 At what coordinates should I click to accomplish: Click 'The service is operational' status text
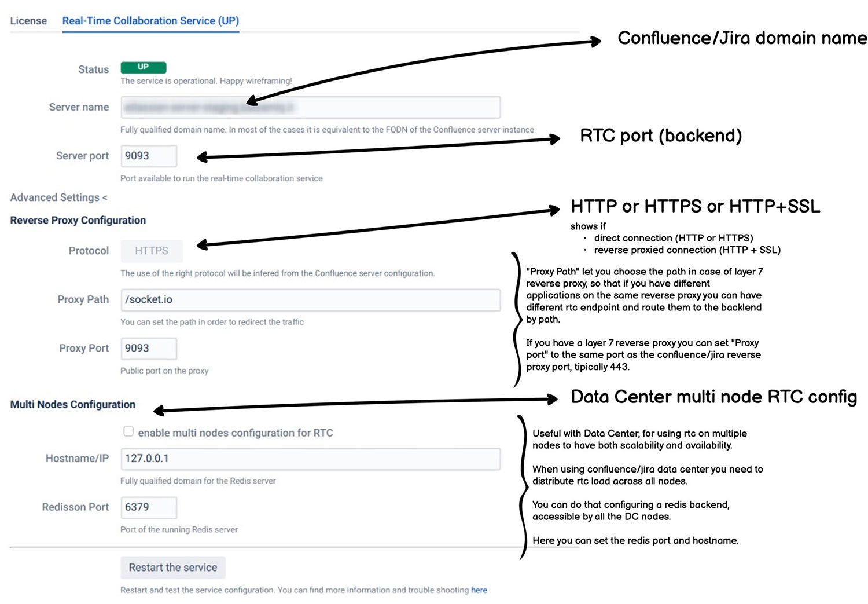[206, 81]
